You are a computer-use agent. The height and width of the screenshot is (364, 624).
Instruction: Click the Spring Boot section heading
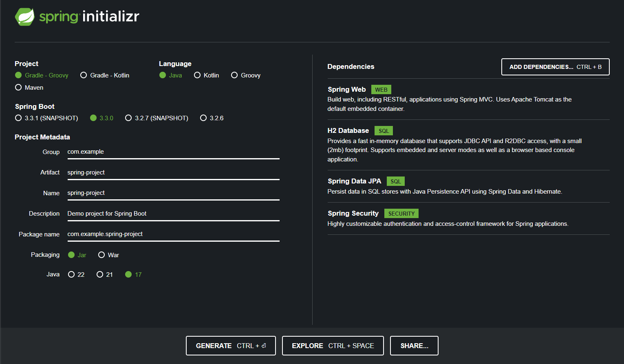click(35, 107)
